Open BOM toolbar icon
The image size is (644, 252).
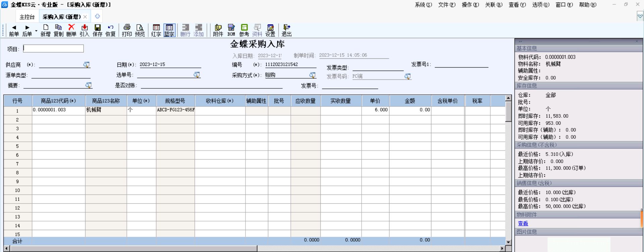[231, 30]
